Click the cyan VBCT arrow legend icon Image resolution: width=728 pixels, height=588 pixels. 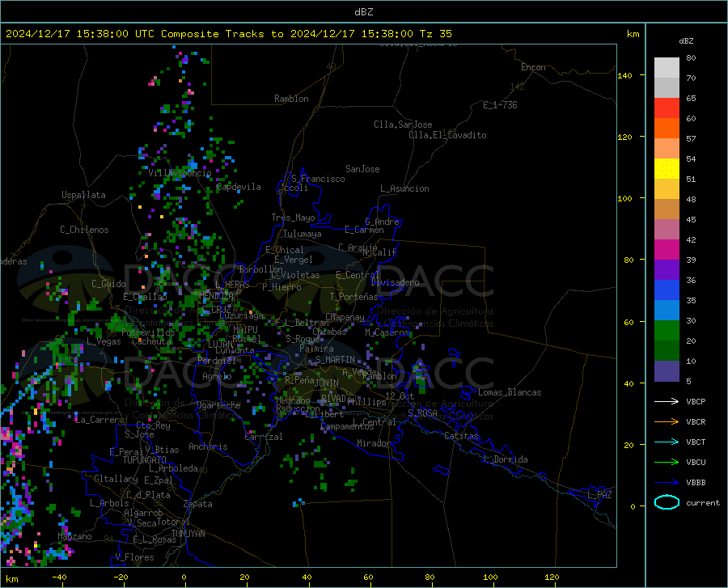(x=667, y=442)
